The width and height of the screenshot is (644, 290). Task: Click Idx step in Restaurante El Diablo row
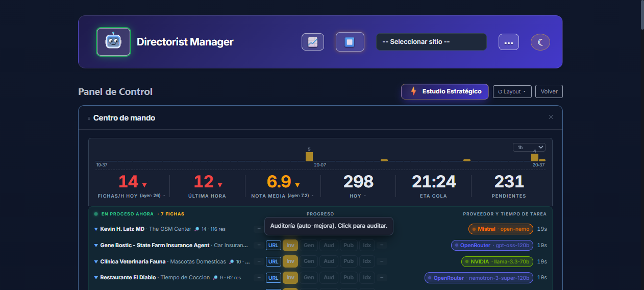pos(367,278)
